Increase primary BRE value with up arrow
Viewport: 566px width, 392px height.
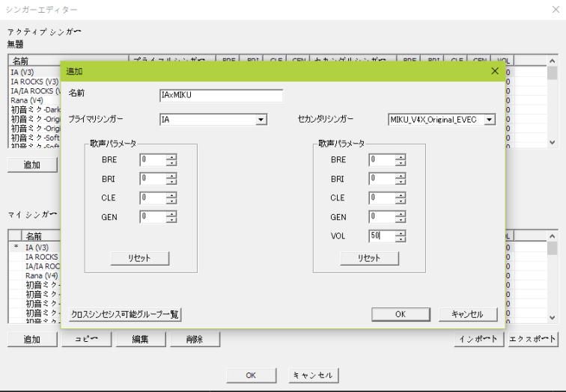tap(171, 156)
